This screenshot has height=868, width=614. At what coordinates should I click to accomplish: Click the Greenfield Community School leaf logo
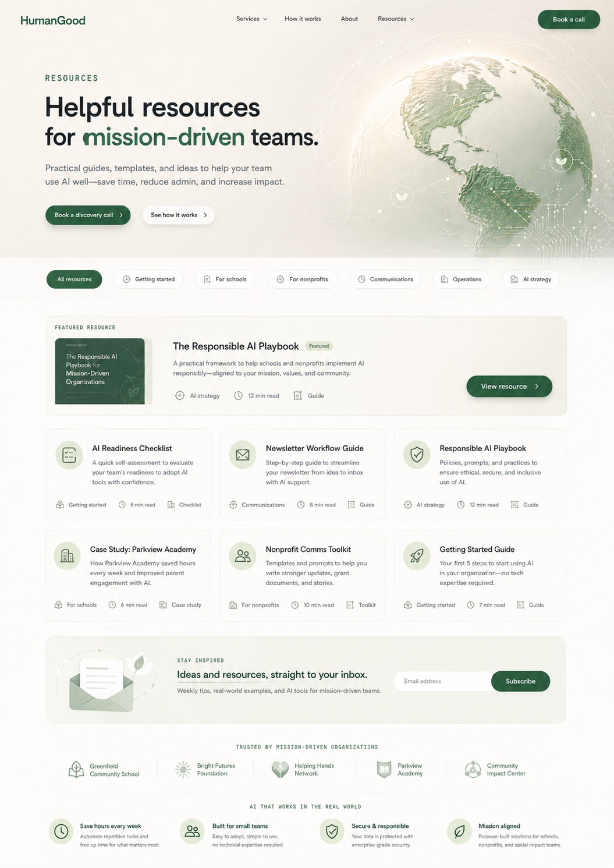(76, 768)
